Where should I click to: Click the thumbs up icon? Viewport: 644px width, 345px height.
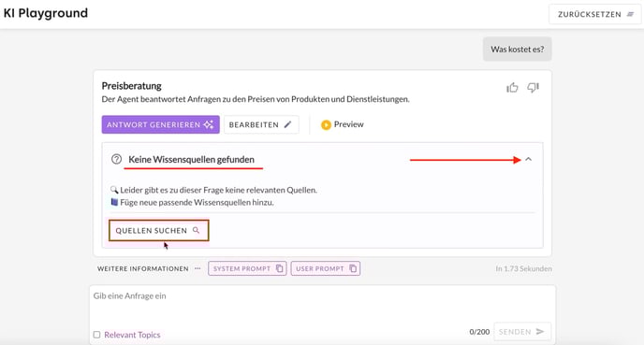pyautogui.click(x=512, y=87)
